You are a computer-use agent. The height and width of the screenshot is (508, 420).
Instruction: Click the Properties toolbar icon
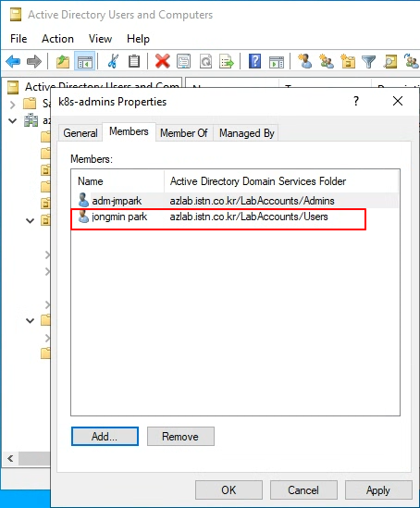click(183, 61)
